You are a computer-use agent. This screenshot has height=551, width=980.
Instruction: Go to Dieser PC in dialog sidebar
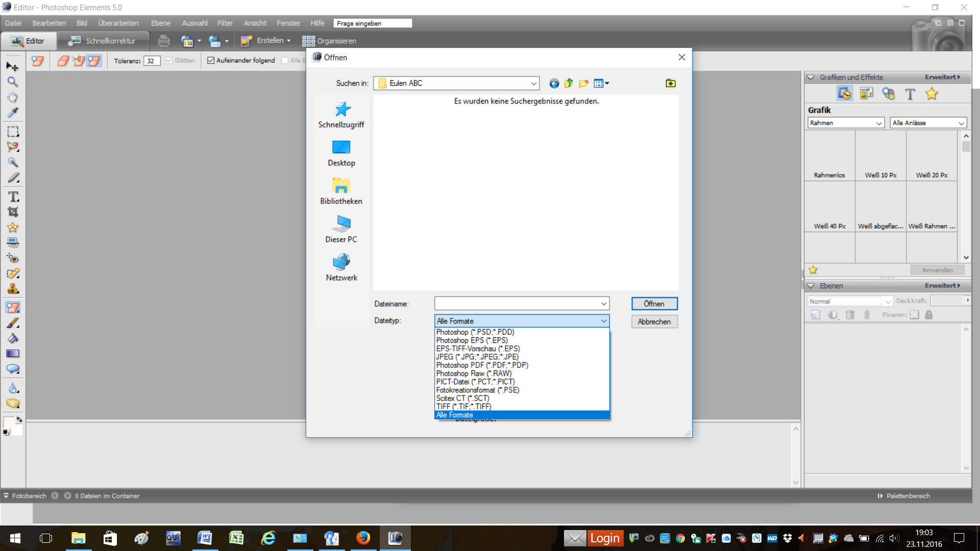[x=341, y=229]
